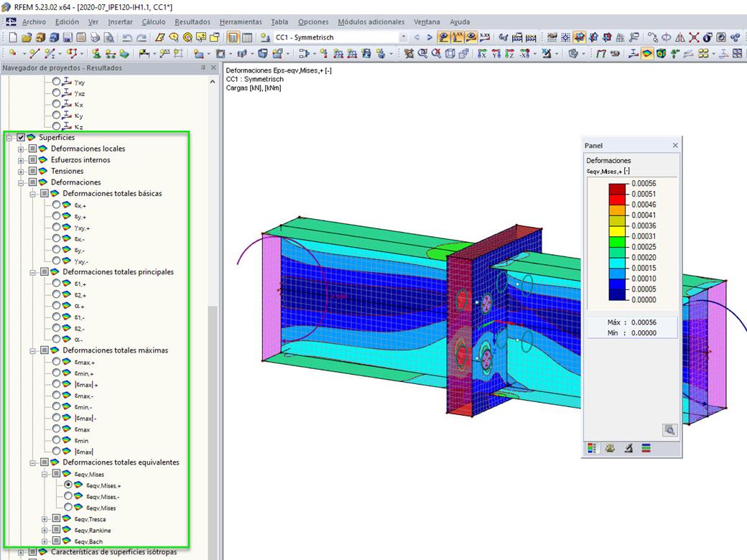The height and width of the screenshot is (560, 747).
Task: Go to the next load case arrow
Action: tap(430, 37)
